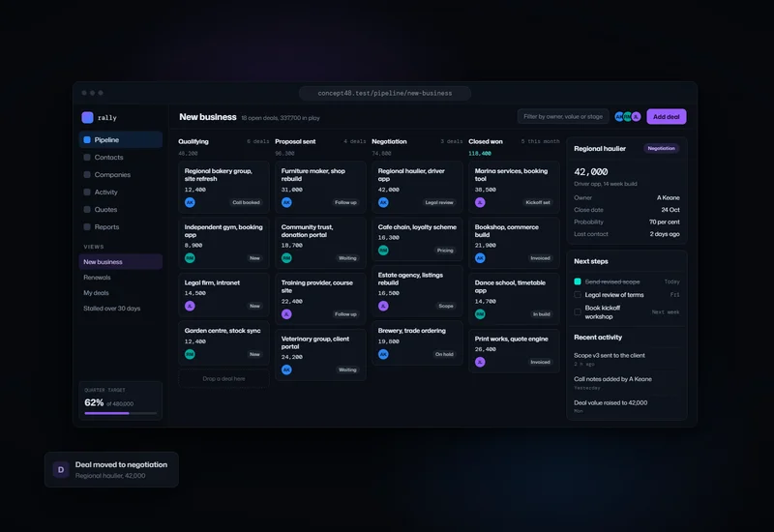The image size is (774, 532).
Task: Click the JL avatar on Marina services card
Action: (x=480, y=202)
